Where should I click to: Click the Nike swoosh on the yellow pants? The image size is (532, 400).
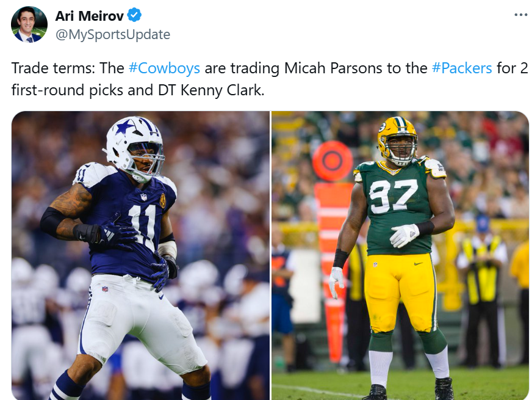419,263
